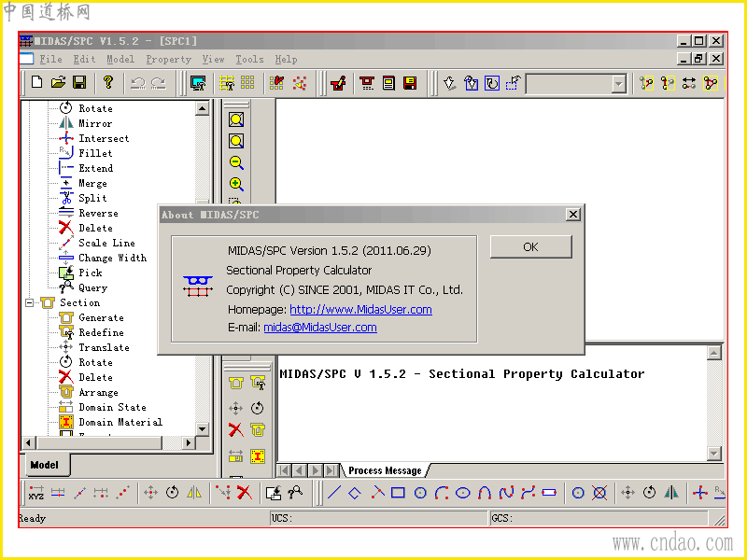Open the Tools menu
This screenshot has height=560, width=747.
click(x=249, y=59)
